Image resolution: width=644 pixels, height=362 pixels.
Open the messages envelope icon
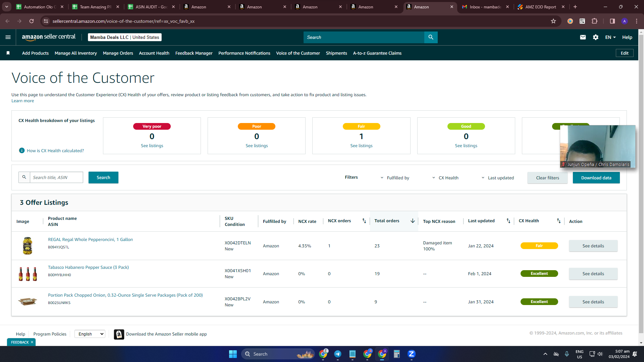point(583,37)
